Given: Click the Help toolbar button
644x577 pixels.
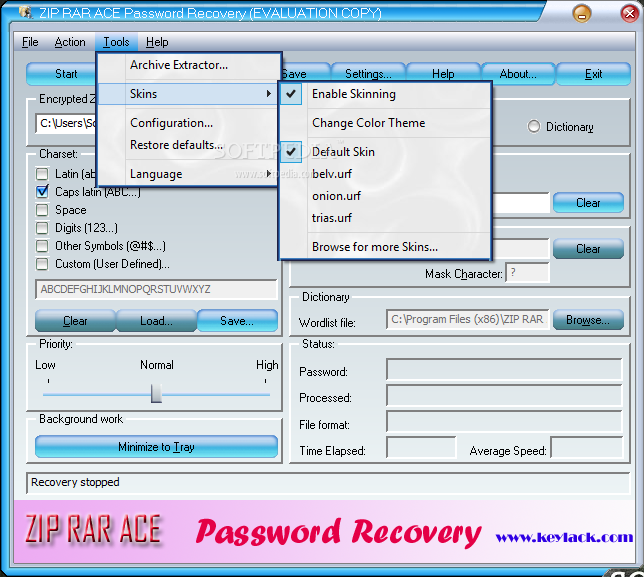Looking at the screenshot, I should [443, 74].
